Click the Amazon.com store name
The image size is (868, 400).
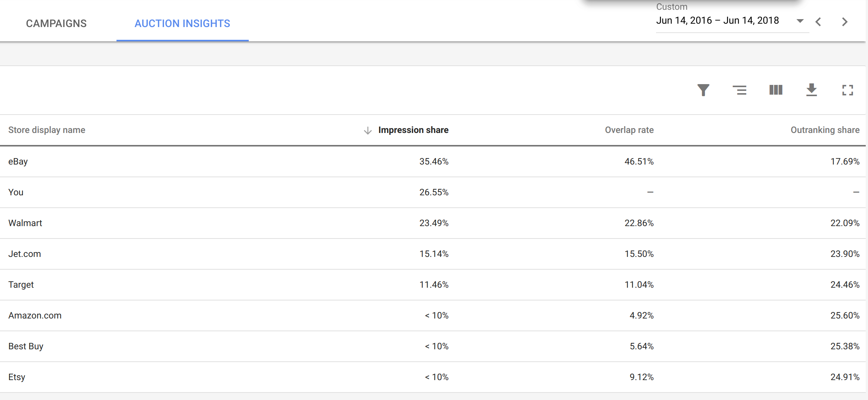35,315
